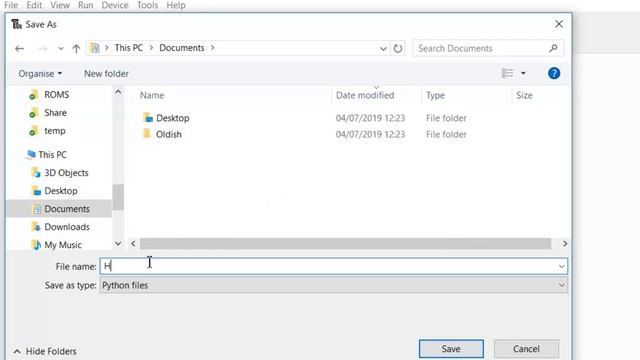Open the Device menu
The width and height of the screenshot is (640, 360).
pyautogui.click(x=115, y=5)
